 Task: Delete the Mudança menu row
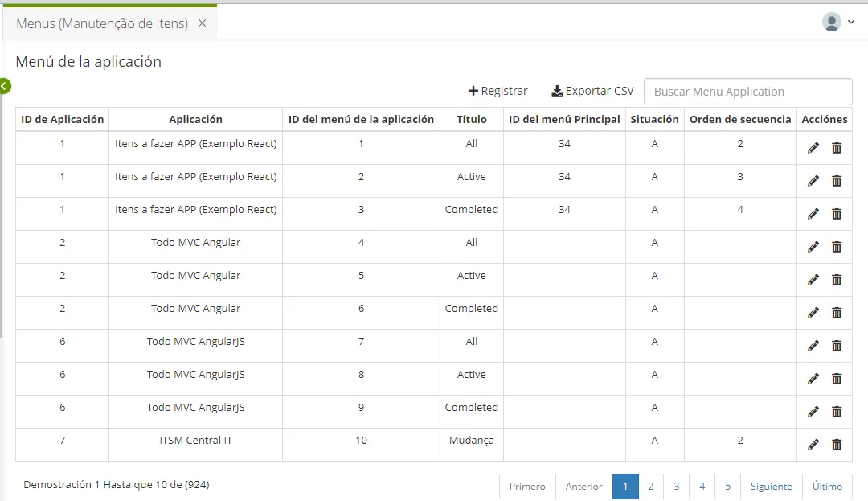tap(837, 445)
